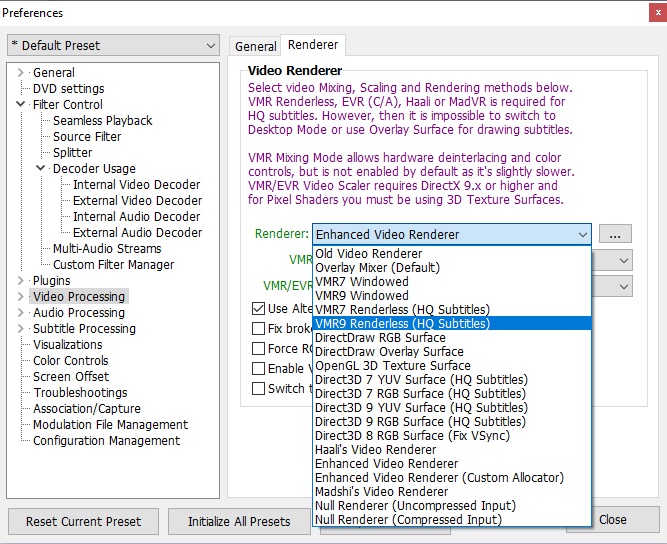Choose VMR7 Windowed option
Image resolution: width=667 pixels, height=544 pixels.
452,282
